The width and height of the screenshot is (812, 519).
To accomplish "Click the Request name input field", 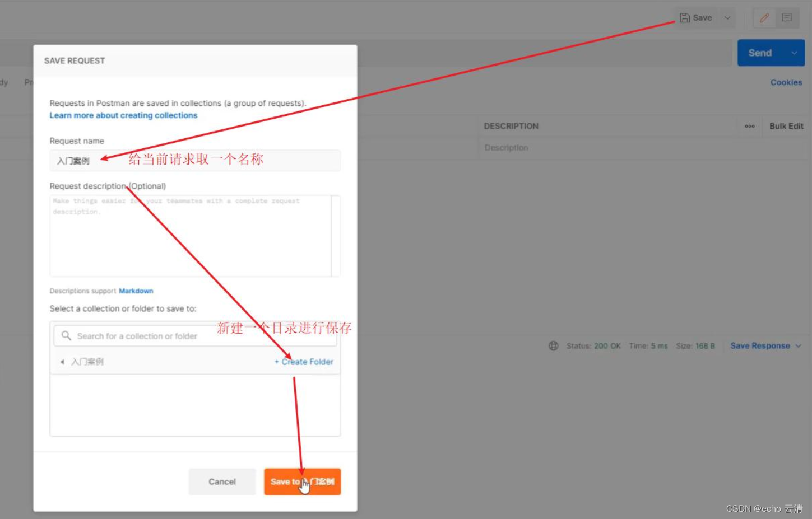I will click(195, 160).
